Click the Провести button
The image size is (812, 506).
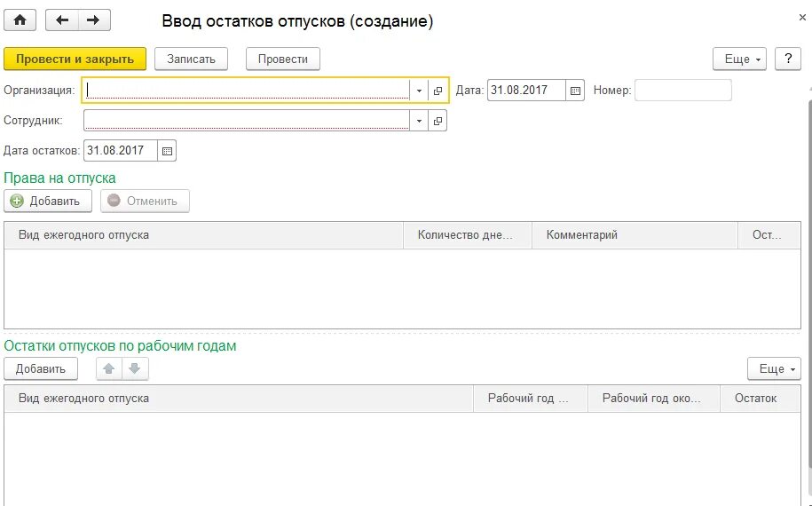pyautogui.click(x=283, y=59)
